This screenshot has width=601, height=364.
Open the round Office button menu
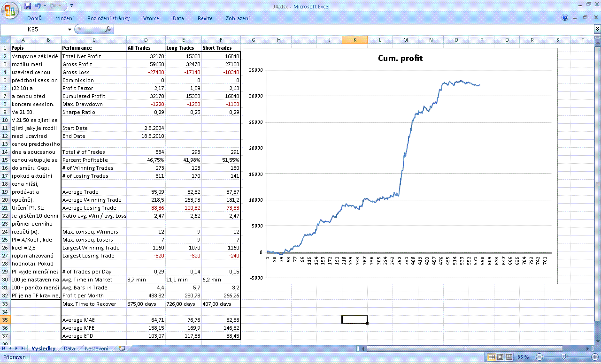tap(10, 10)
